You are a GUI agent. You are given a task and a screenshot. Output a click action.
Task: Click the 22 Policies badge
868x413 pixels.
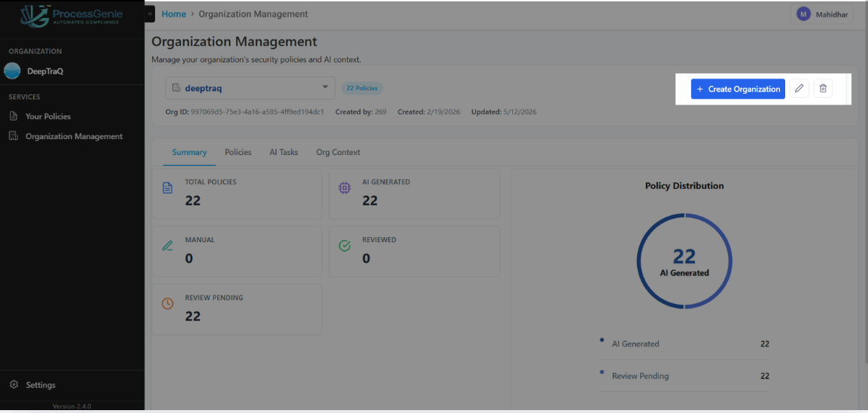click(362, 88)
